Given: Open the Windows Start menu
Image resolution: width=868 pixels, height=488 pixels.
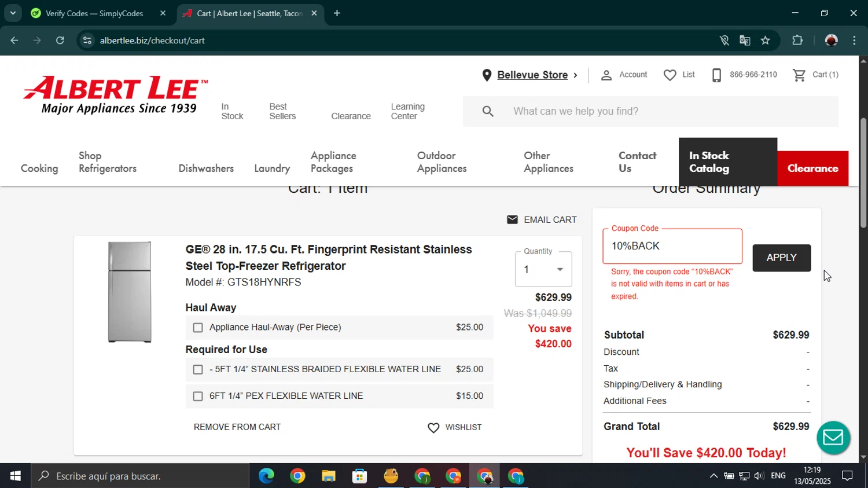Looking at the screenshot, I should [x=15, y=476].
